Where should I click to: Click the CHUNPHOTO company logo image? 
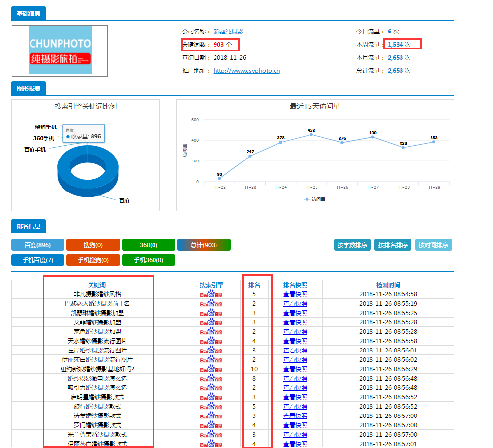(60, 51)
